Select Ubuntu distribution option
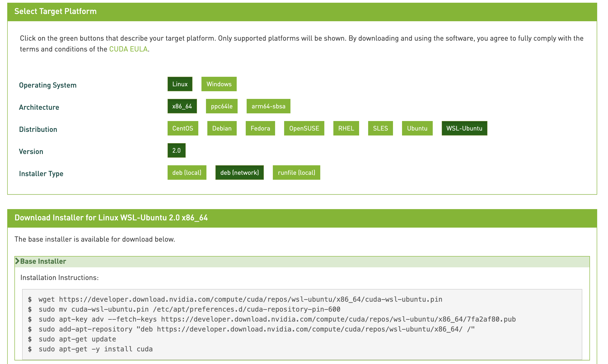The width and height of the screenshot is (608, 364). [x=416, y=128]
